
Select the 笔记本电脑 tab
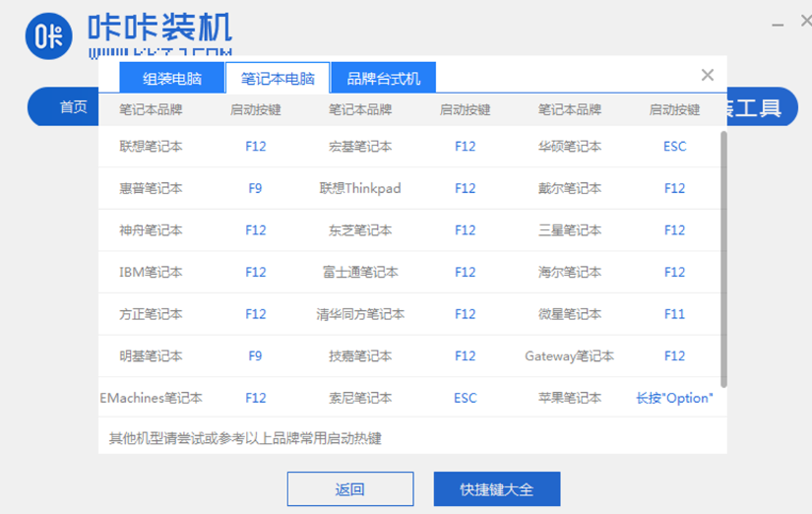pos(278,79)
